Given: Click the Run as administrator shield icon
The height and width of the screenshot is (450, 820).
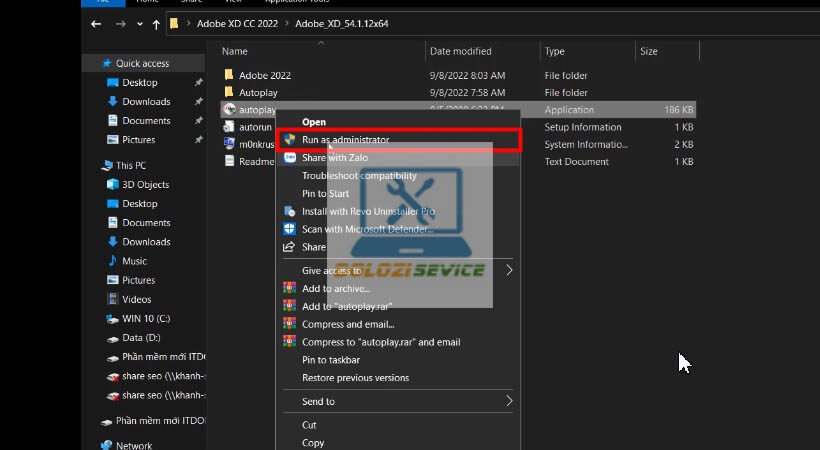Looking at the screenshot, I should [289, 140].
